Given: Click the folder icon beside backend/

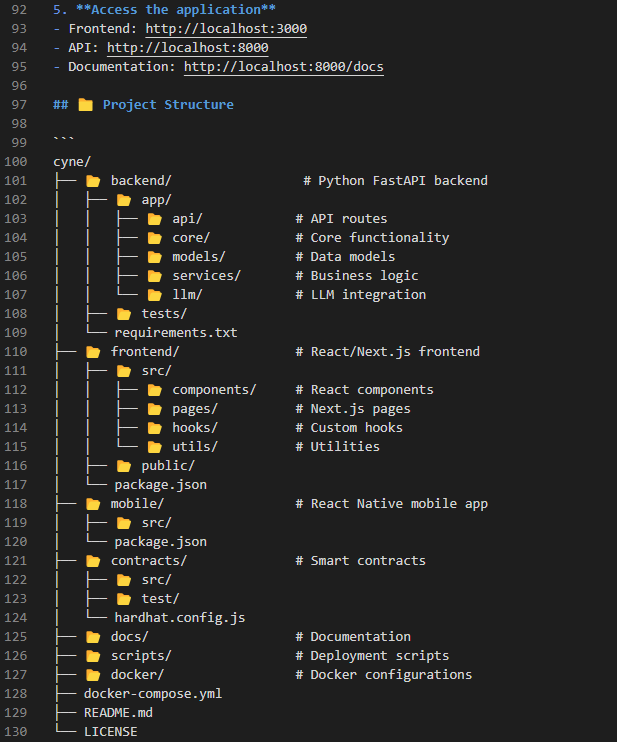Looking at the screenshot, I should pyautogui.click(x=93, y=181).
